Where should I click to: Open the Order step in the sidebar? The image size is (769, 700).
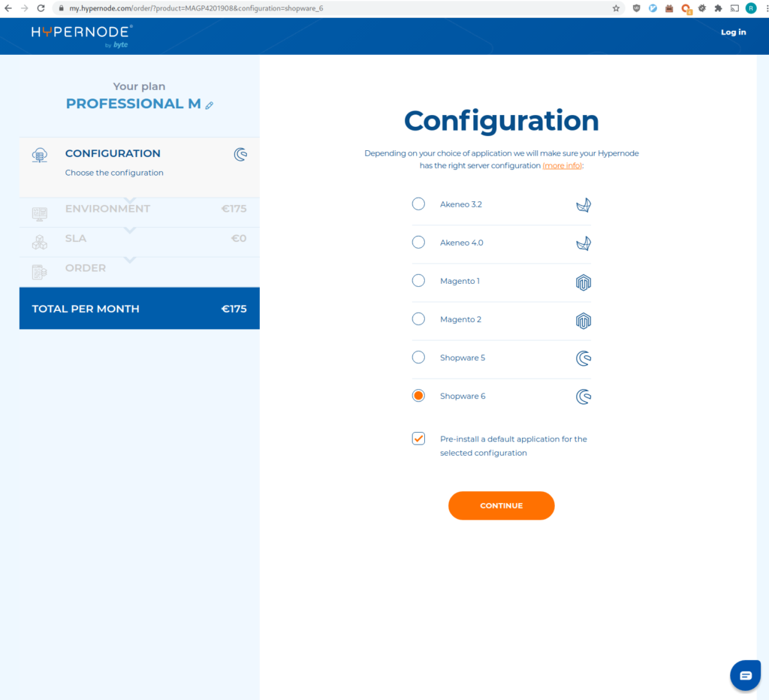139,272
